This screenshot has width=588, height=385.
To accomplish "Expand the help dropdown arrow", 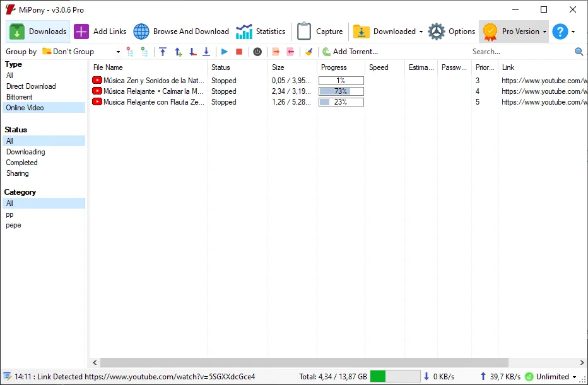I will click(x=573, y=32).
